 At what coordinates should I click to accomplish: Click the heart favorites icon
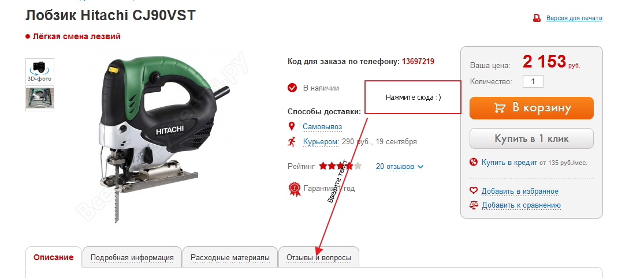(x=474, y=191)
